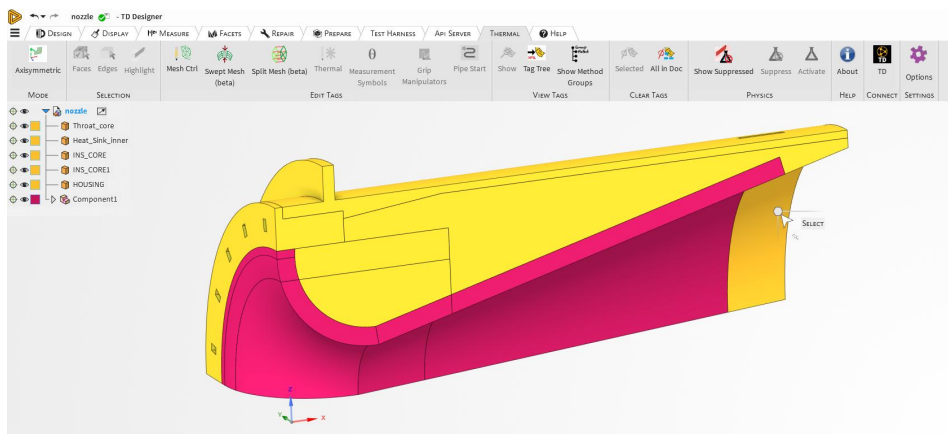Screen dimensions: 948x439
Task: Click the Thermal edit tag tool
Action: coord(328,59)
